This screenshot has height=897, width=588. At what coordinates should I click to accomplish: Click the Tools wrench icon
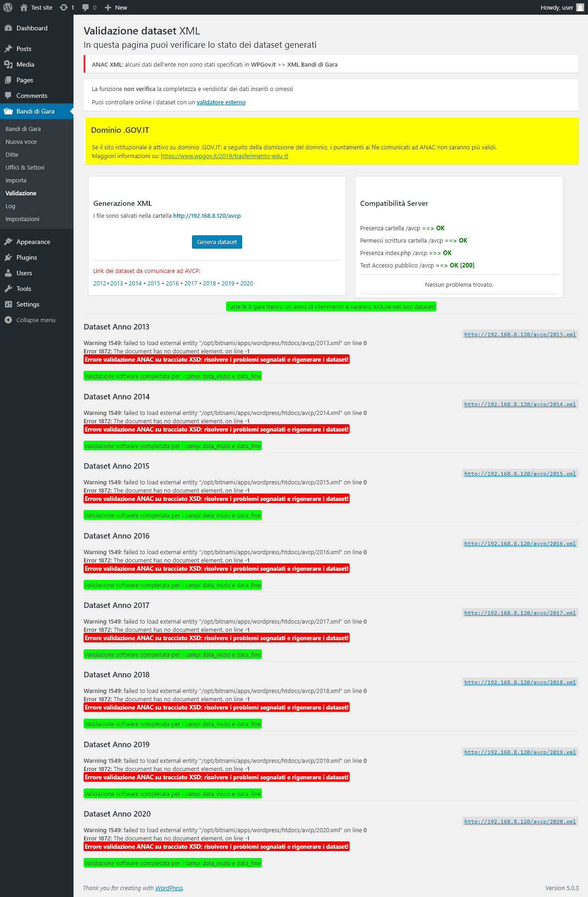coord(8,289)
